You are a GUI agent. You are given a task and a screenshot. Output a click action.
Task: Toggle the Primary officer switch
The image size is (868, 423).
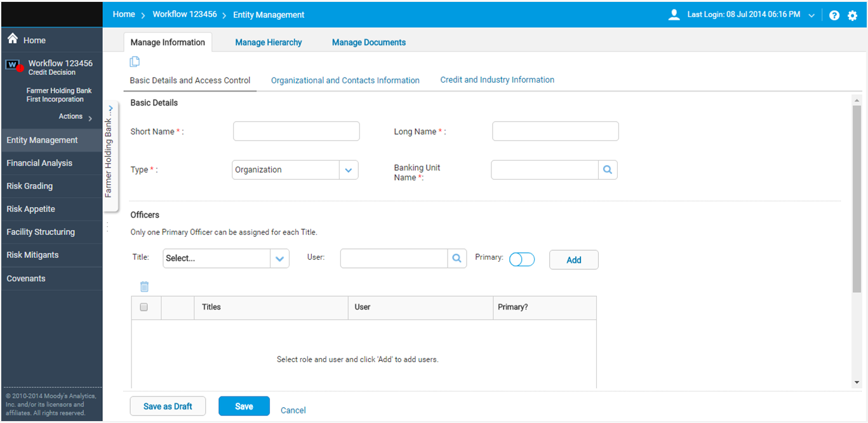point(522,259)
